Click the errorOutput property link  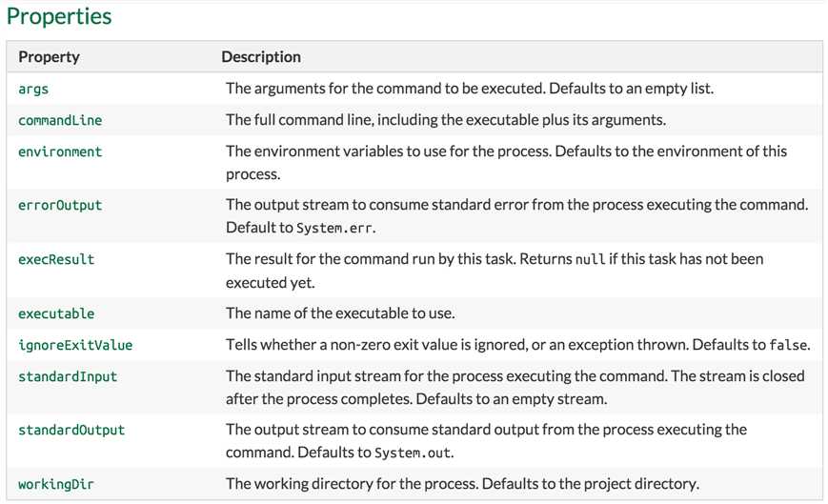pyautogui.click(x=60, y=205)
